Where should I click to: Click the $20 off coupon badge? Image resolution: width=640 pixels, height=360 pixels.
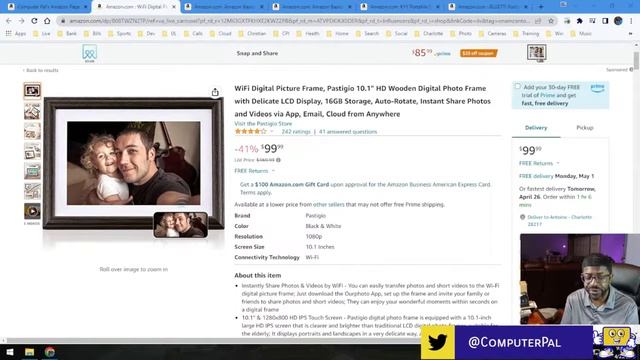(478, 53)
